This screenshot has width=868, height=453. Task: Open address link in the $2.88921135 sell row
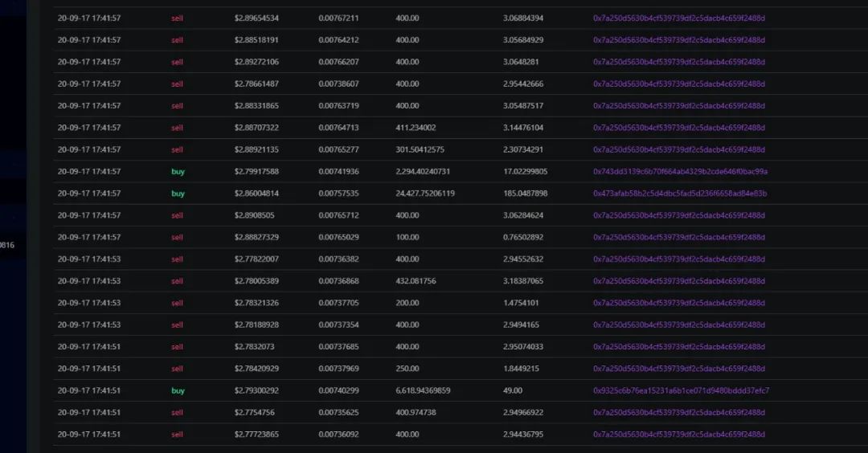click(678, 150)
